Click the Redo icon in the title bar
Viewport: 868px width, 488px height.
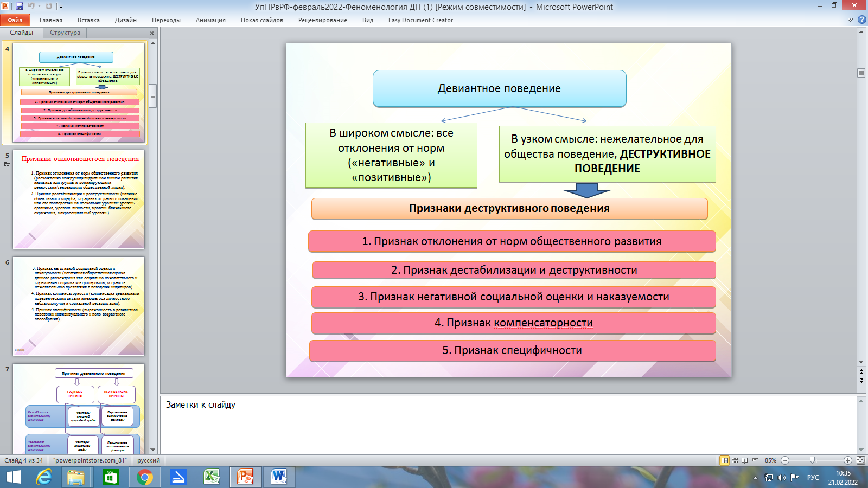coord(49,7)
